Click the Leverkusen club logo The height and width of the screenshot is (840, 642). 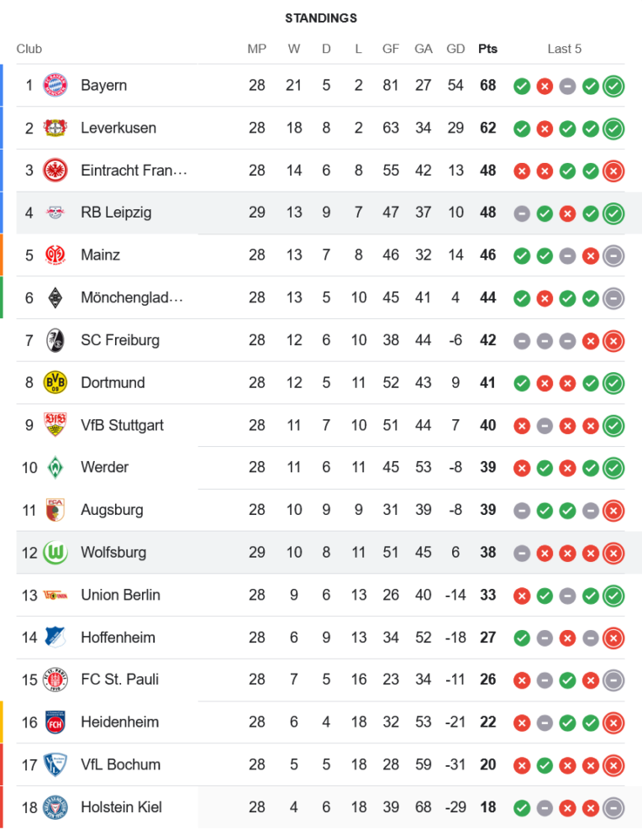[55, 128]
